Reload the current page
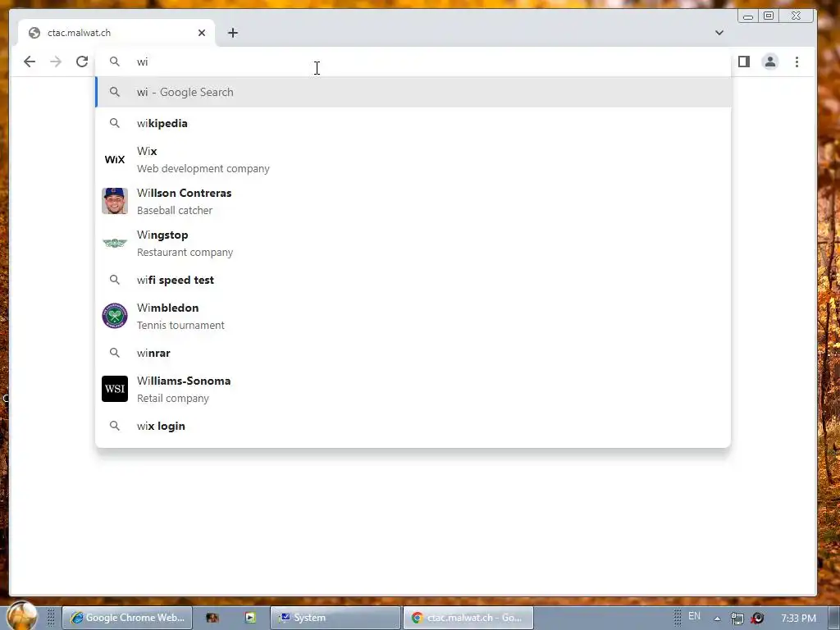 coord(82,62)
